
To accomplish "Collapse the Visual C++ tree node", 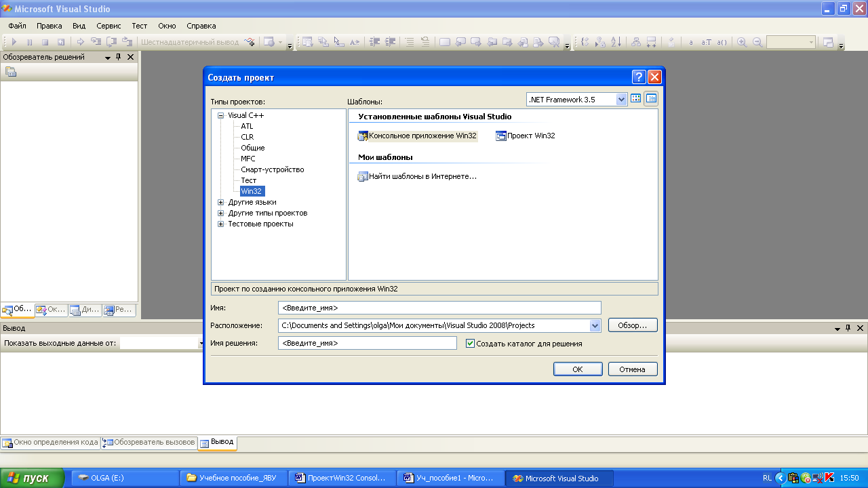I will (x=220, y=115).
